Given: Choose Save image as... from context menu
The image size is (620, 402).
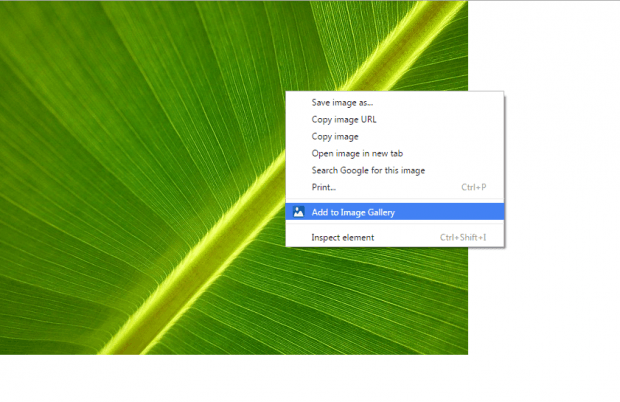Looking at the screenshot, I should (x=395, y=103).
